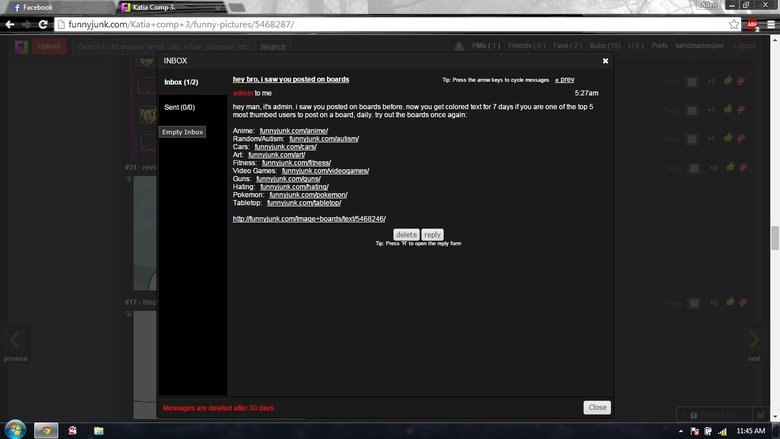Click the reply button
Viewport: 780px width, 439px height.
pos(432,234)
